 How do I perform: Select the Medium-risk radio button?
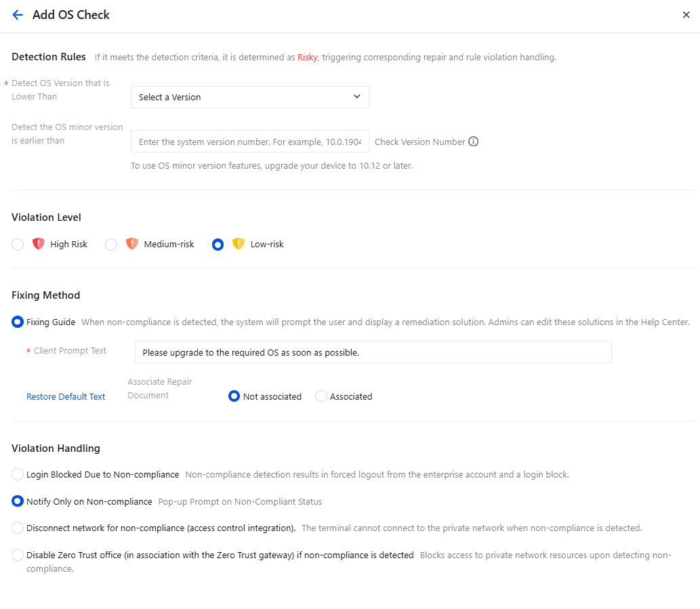pyautogui.click(x=111, y=245)
